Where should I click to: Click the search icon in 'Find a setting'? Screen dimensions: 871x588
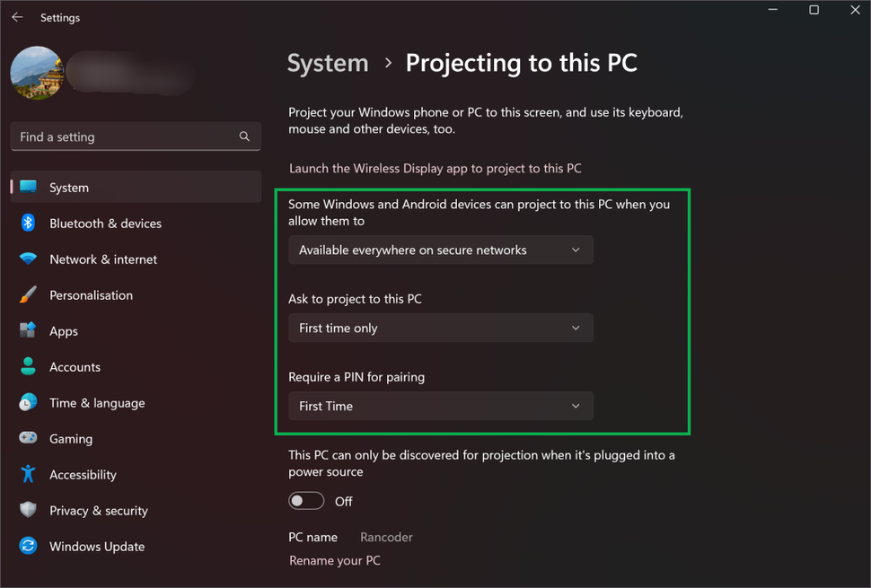click(x=244, y=136)
